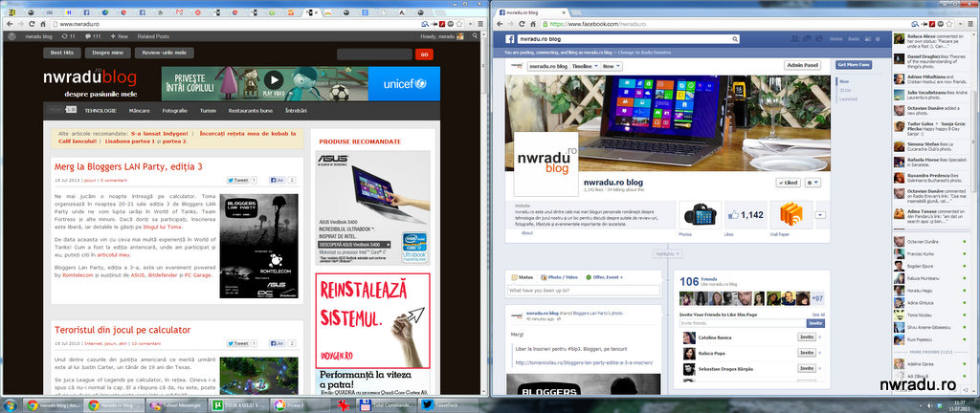The width and height of the screenshot is (980, 413).
Task: Open uTorrent from the taskbar
Action: (x=237, y=405)
